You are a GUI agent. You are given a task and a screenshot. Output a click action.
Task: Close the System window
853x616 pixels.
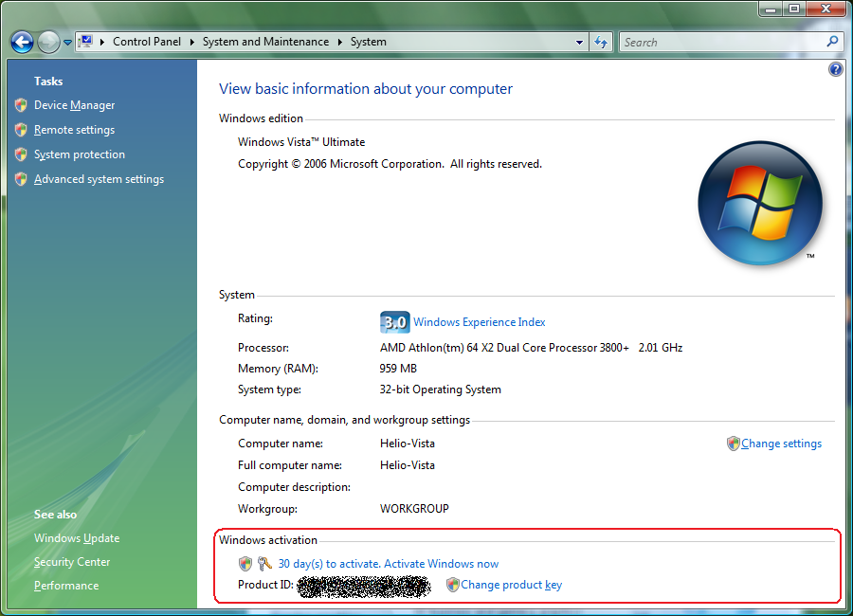(x=826, y=9)
